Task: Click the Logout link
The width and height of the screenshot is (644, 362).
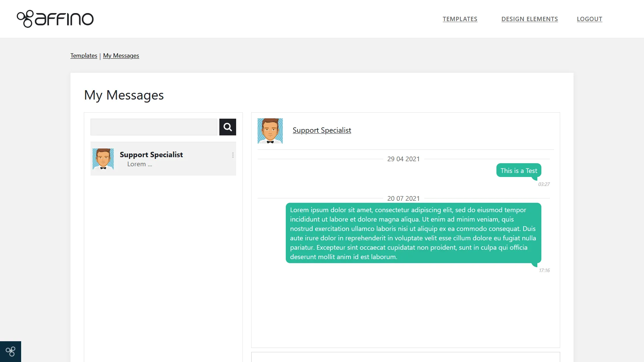Action: 589,19
